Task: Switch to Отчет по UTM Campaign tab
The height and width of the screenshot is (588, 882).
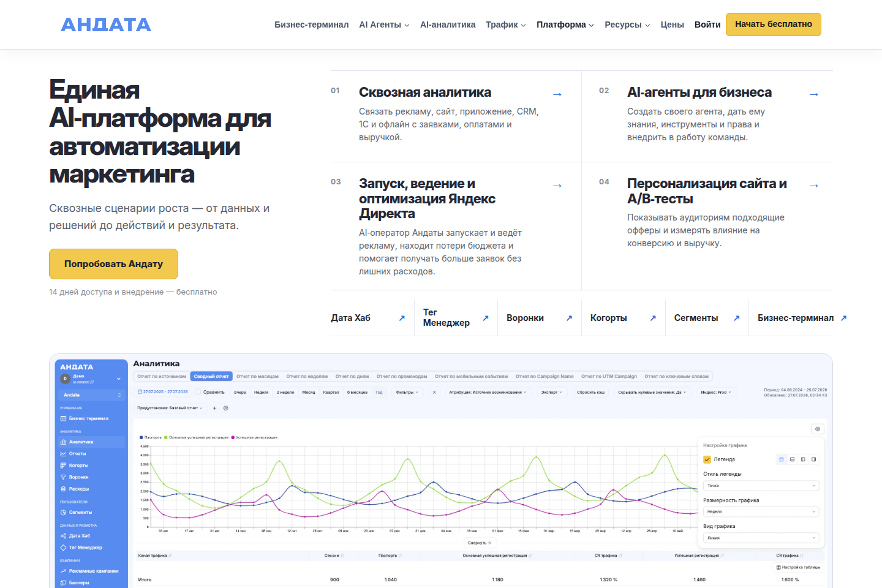Action: point(609,376)
